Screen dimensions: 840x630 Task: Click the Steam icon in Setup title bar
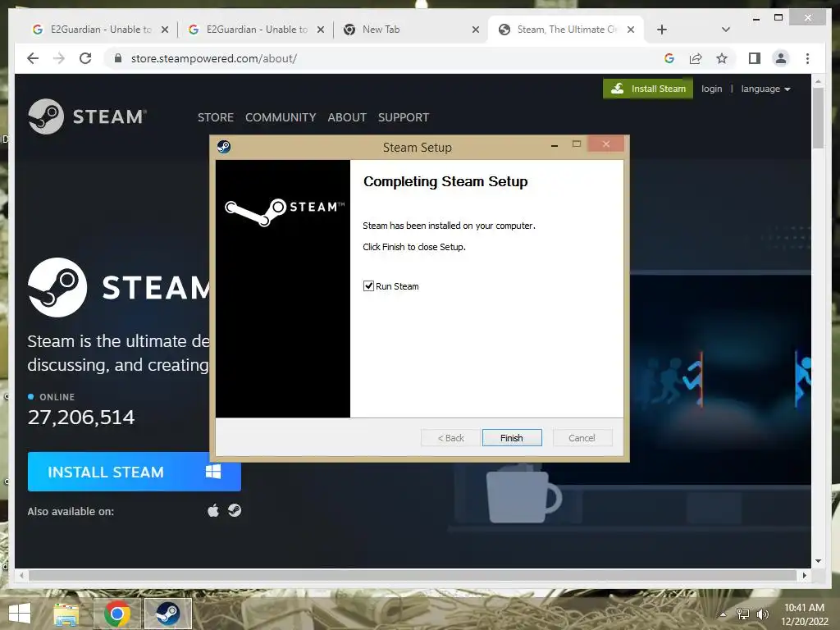tap(224, 146)
